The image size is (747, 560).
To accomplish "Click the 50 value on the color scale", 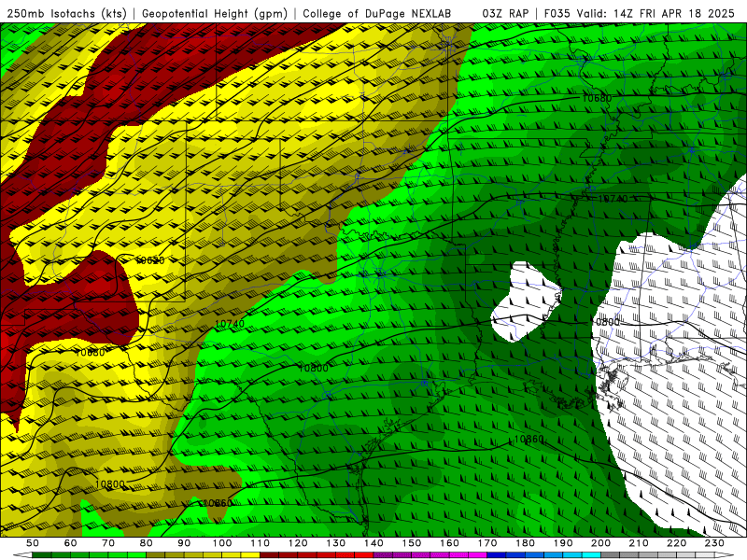I will 33,543.
